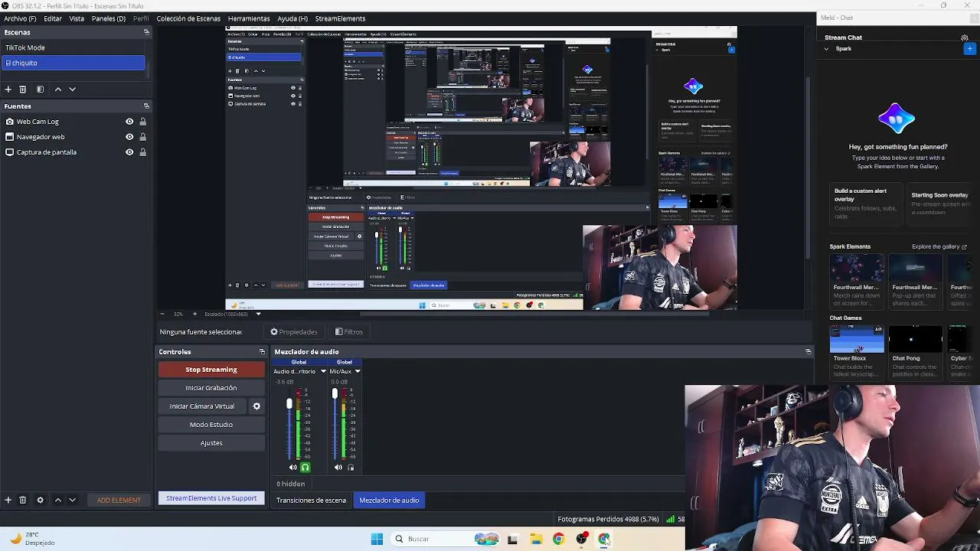
Task: Mute the Audio del escritorio channel
Action: click(292, 468)
